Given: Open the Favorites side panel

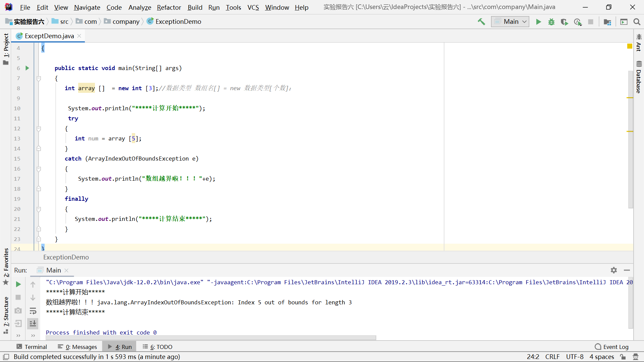Looking at the screenshot, I should (6, 266).
